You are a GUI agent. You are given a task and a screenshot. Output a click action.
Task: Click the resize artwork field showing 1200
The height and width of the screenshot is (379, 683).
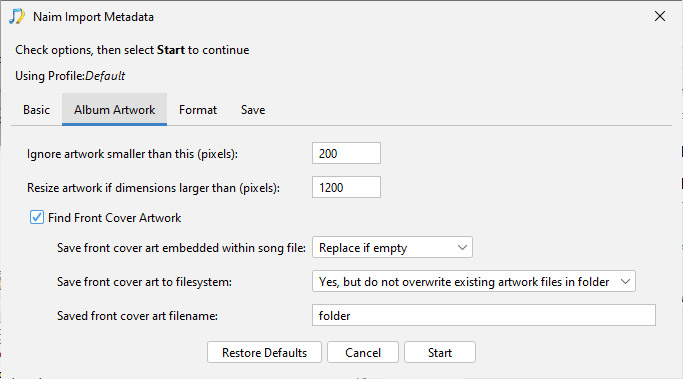click(x=346, y=187)
